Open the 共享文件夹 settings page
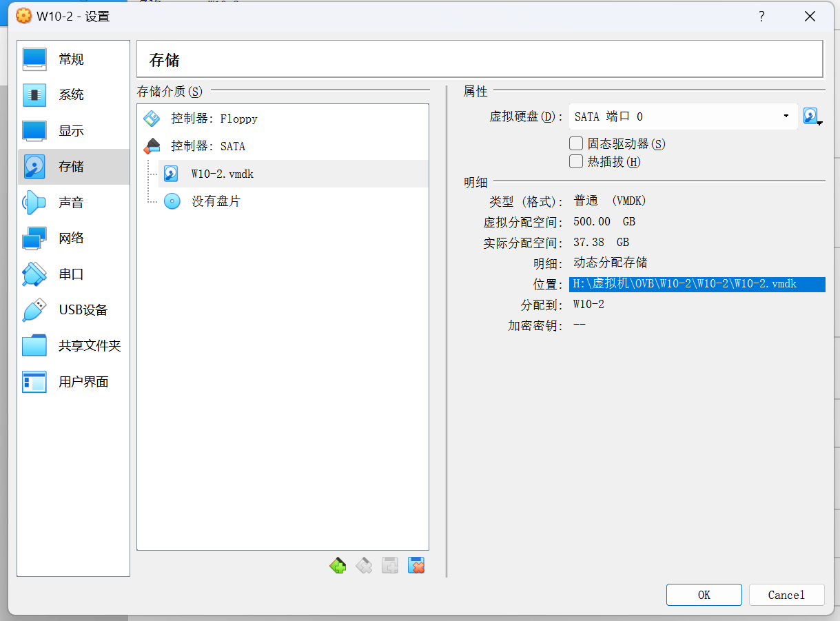 click(x=73, y=345)
